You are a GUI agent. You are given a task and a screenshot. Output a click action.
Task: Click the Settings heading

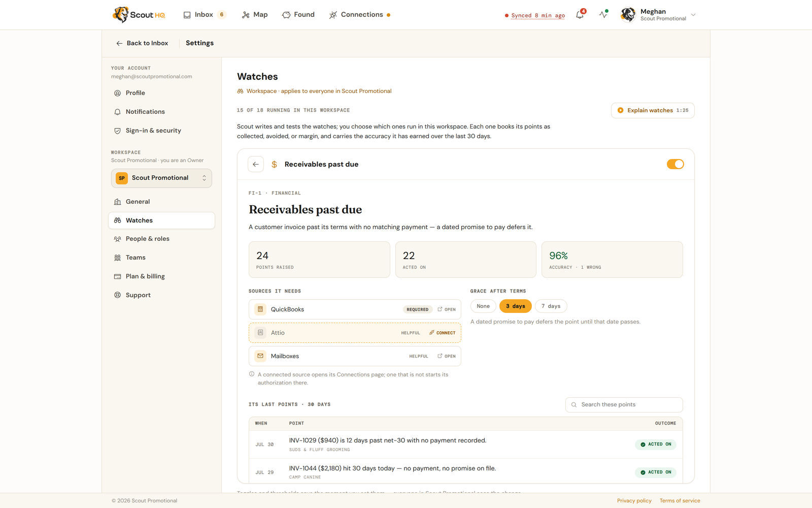click(x=199, y=43)
